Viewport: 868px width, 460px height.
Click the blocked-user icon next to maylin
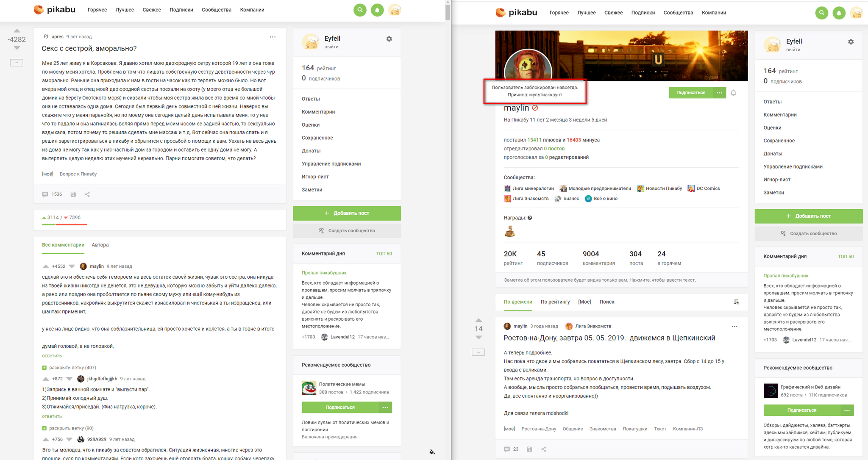[x=535, y=108]
